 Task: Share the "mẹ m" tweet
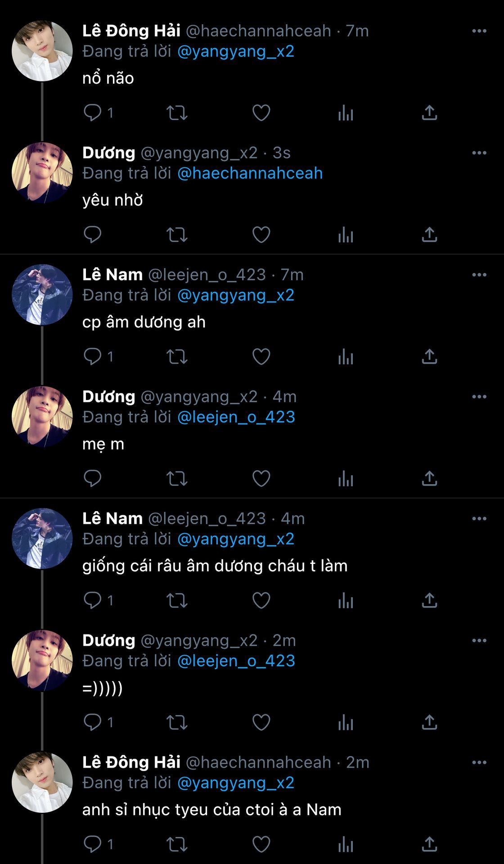pos(429,478)
